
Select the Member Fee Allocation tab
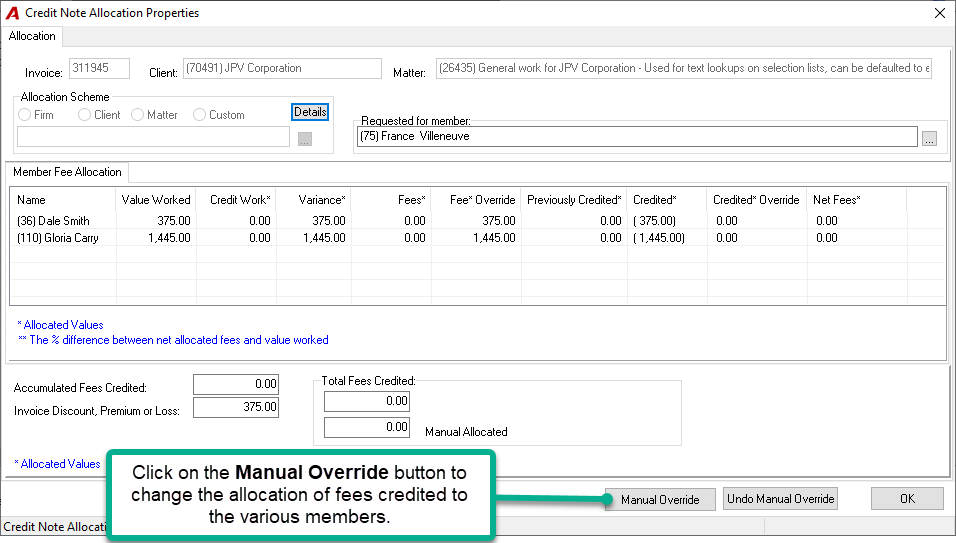(67, 172)
